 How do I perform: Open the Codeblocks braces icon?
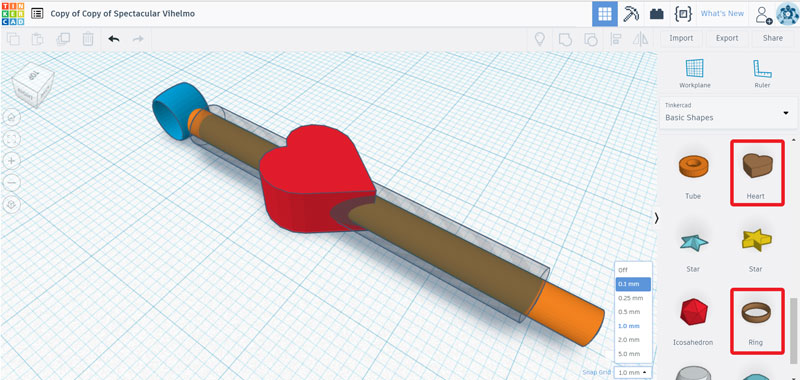[x=683, y=14]
